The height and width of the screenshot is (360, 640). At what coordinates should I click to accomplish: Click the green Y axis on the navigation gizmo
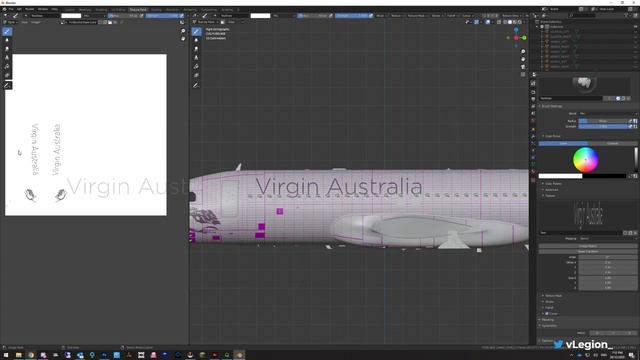click(524, 38)
